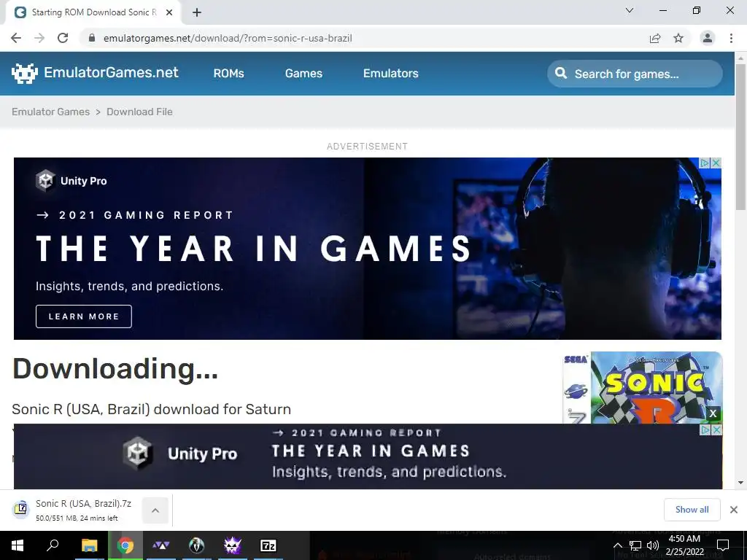Viewport: 747px width, 560px height.
Task: Close the bottom sticky Unity ad
Action: 716,430
